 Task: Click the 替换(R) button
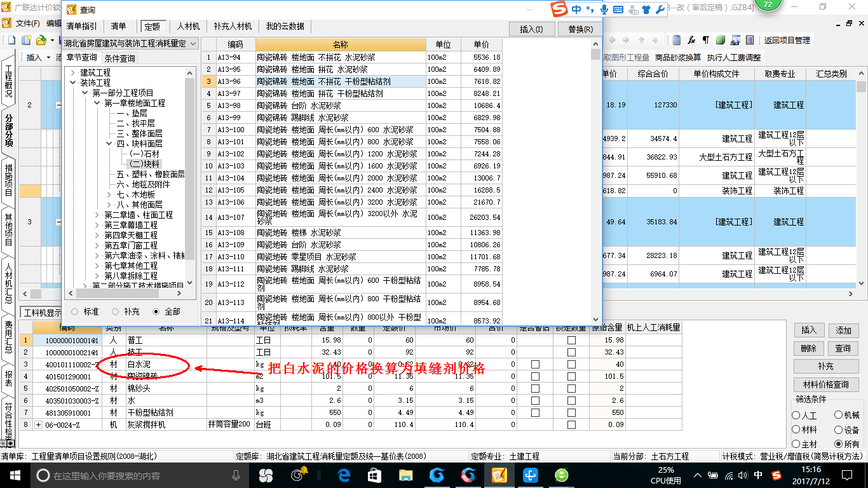point(580,29)
